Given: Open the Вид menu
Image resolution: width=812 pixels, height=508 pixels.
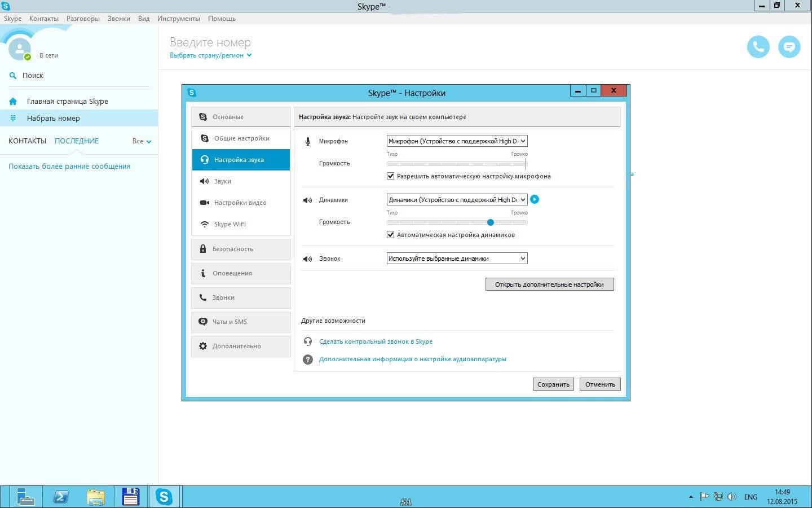Looking at the screenshot, I should (x=144, y=19).
